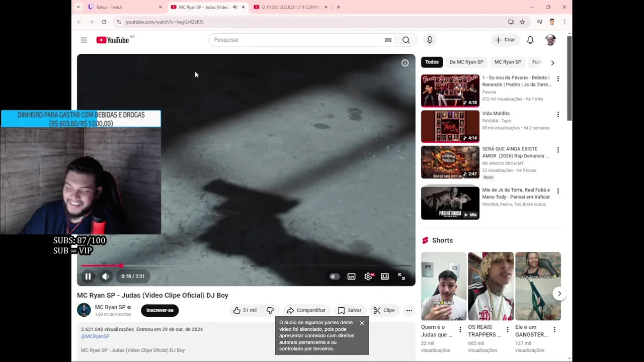
Task: Go back in browser history
Action: click(79, 22)
